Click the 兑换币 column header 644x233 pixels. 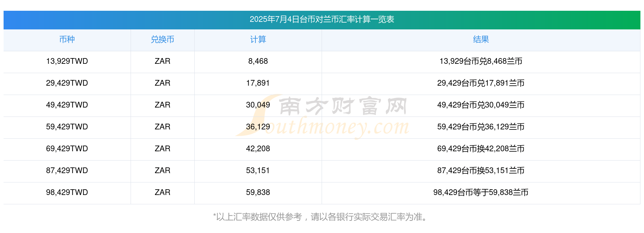tap(162, 39)
